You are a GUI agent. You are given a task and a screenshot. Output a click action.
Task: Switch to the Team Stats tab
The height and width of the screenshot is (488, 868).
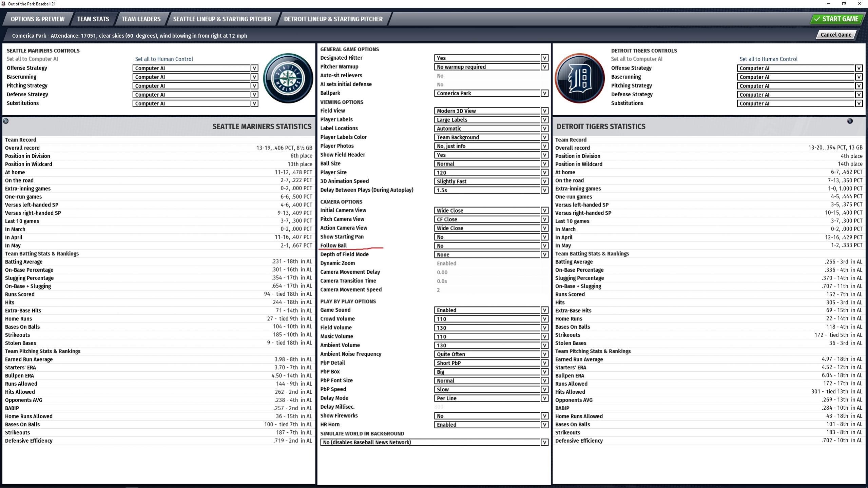93,19
